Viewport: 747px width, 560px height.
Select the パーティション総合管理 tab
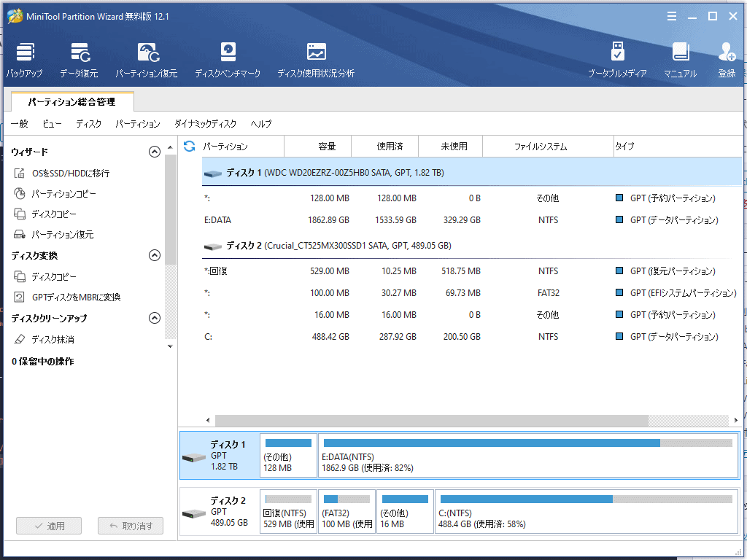[71, 102]
